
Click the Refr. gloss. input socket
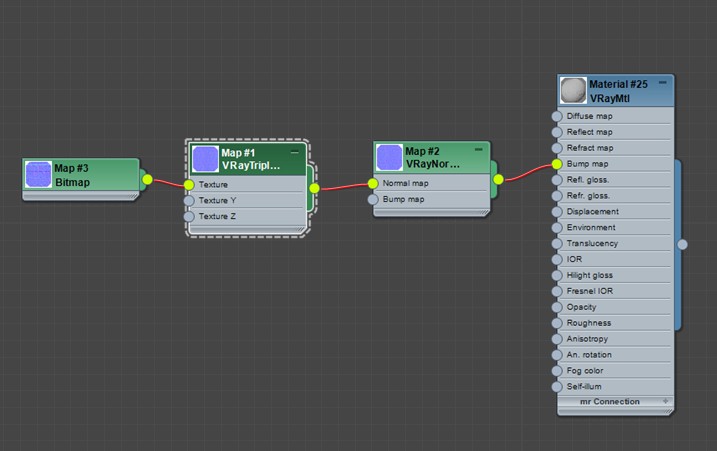556,196
